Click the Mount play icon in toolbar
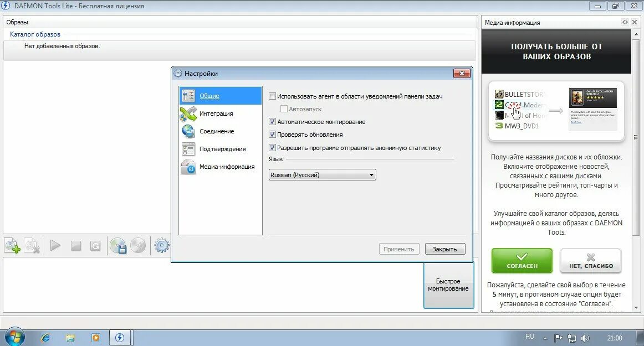This screenshot has width=644, height=346. pos(55,246)
